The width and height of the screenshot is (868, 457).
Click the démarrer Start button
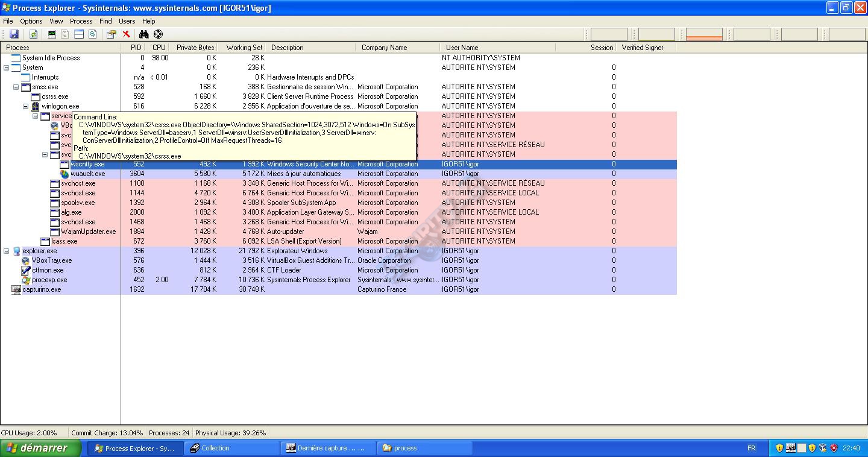coord(41,448)
